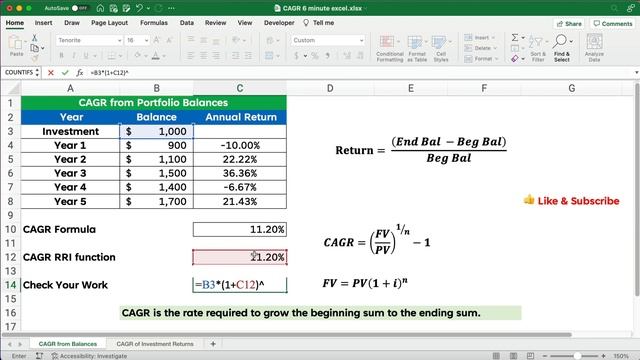640x360 pixels.
Task: Click the horizontal scrollbar
Action: click(x=287, y=335)
